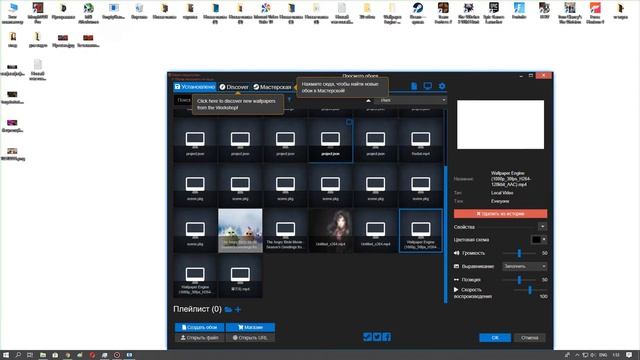Open the Facebook social icon at the bottom

click(x=387, y=337)
